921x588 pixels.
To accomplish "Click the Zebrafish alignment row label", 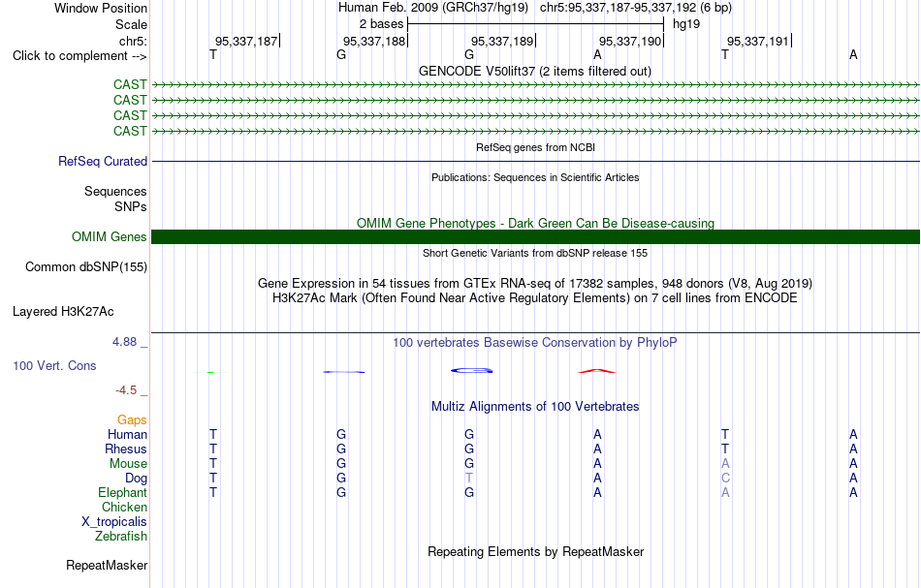I will pyautogui.click(x=121, y=536).
